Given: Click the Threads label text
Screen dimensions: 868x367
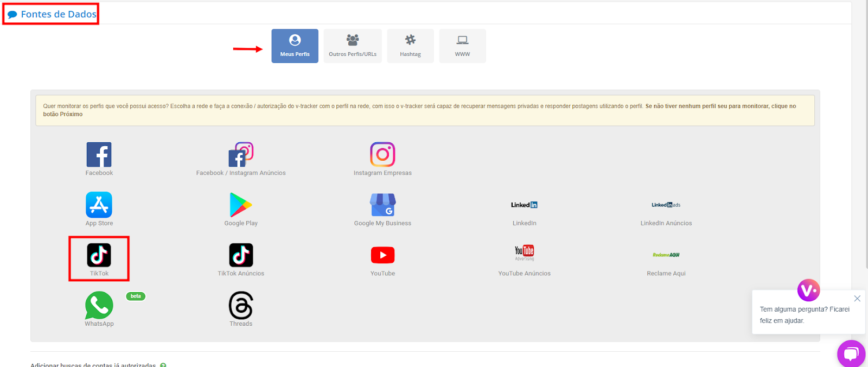Looking at the screenshot, I should coord(241,324).
